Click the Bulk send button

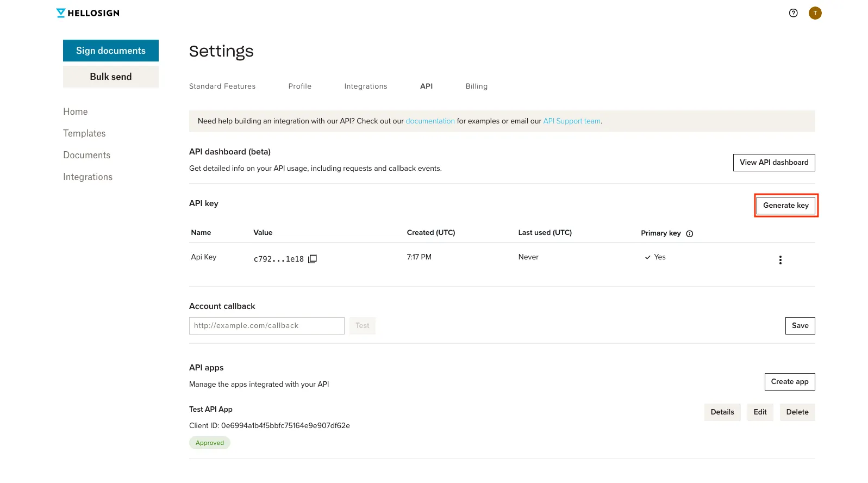[111, 77]
